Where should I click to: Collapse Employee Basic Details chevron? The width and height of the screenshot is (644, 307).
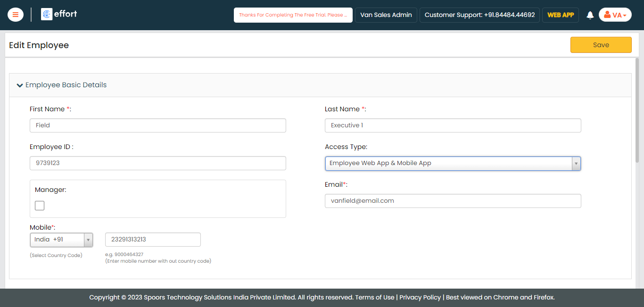coord(20,85)
